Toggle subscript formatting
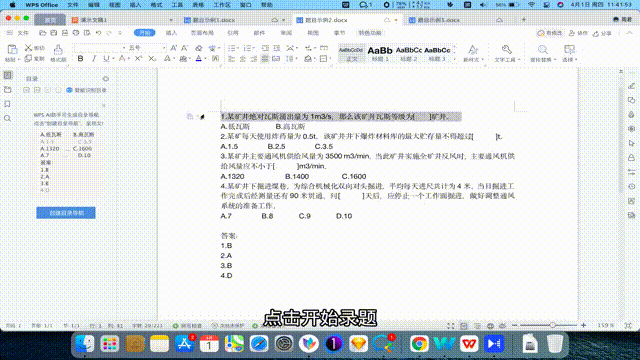Screen dimensions: 640x360 pos(152,59)
